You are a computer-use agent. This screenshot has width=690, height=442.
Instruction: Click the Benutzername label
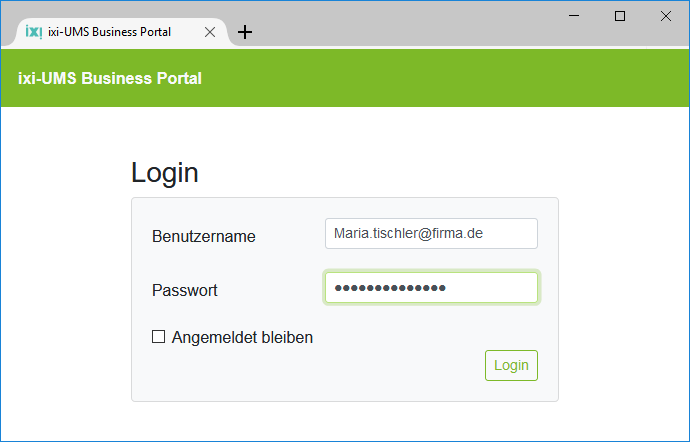(204, 237)
